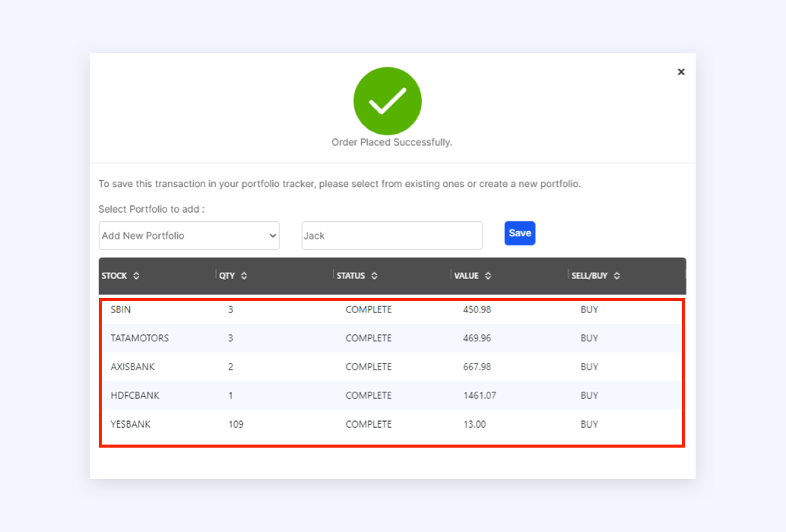The image size is (786, 532).
Task: Click the portfolio name field containing Jack
Action: (391, 236)
